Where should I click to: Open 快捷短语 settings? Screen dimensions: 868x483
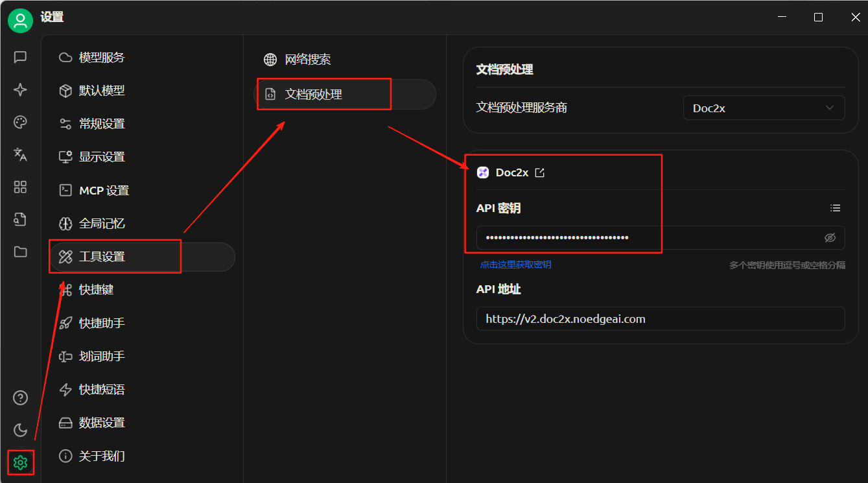(142, 390)
